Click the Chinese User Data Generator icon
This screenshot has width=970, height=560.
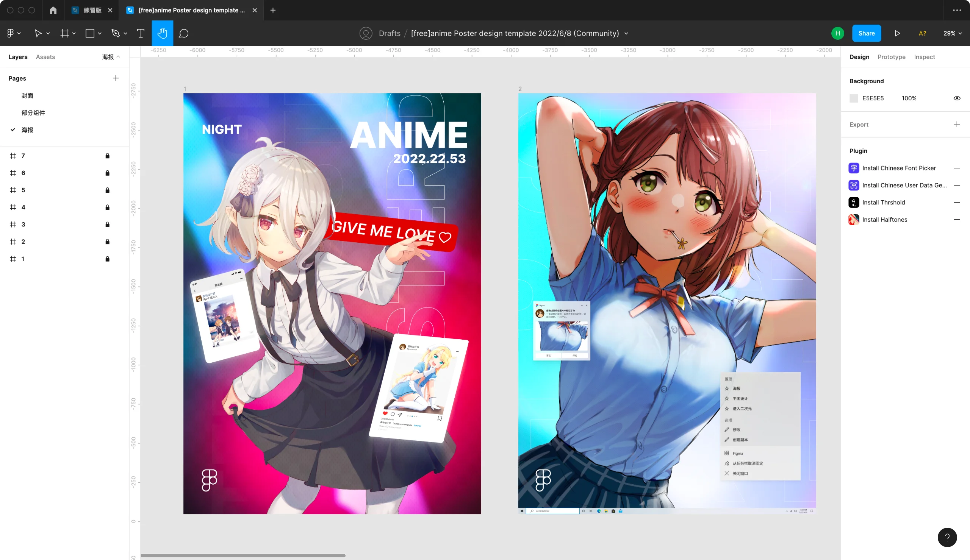(853, 186)
